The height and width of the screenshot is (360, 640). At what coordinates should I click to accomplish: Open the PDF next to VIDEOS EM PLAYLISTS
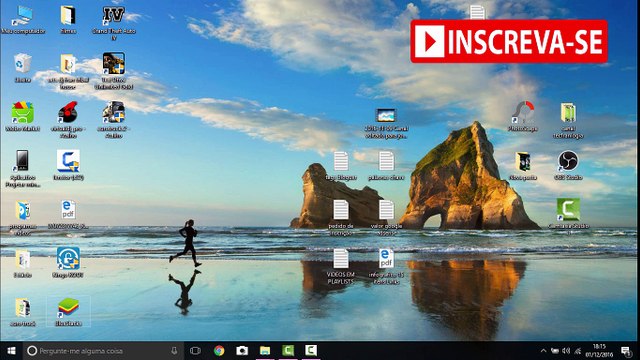[x=386, y=266]
